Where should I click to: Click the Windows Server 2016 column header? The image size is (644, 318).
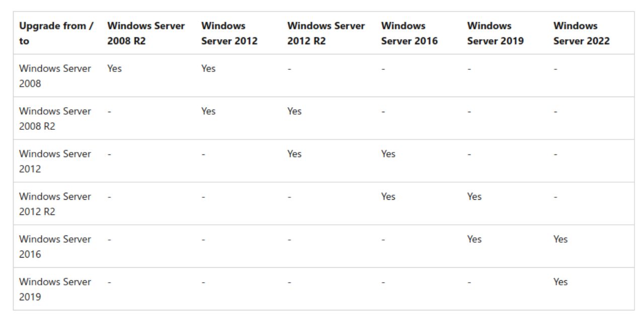409,33
